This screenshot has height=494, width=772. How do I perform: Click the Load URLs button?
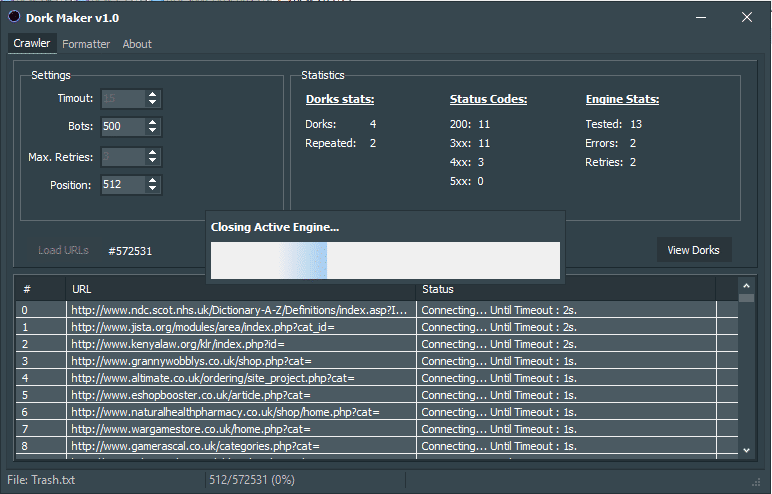click(63, 251)
